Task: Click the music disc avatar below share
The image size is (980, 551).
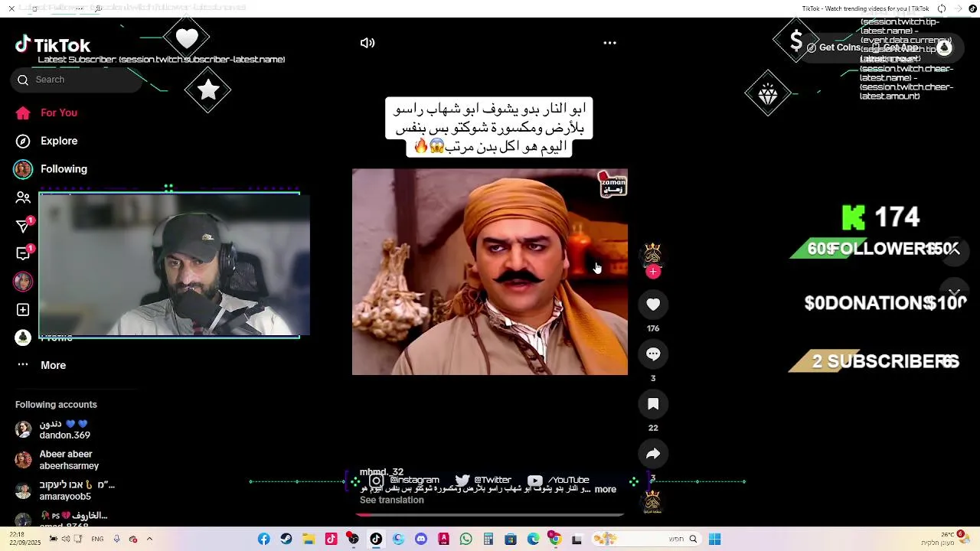Action: [x=653, y=503]
